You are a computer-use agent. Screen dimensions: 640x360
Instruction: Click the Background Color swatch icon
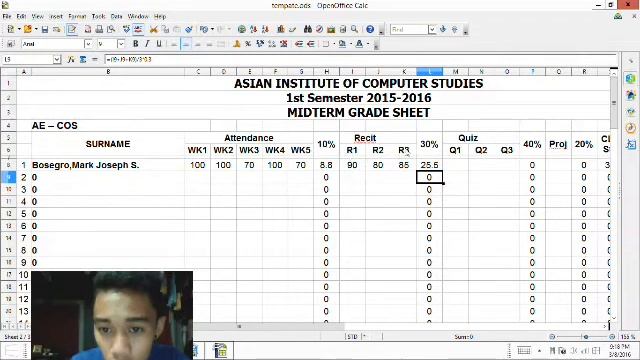point(342,44)
